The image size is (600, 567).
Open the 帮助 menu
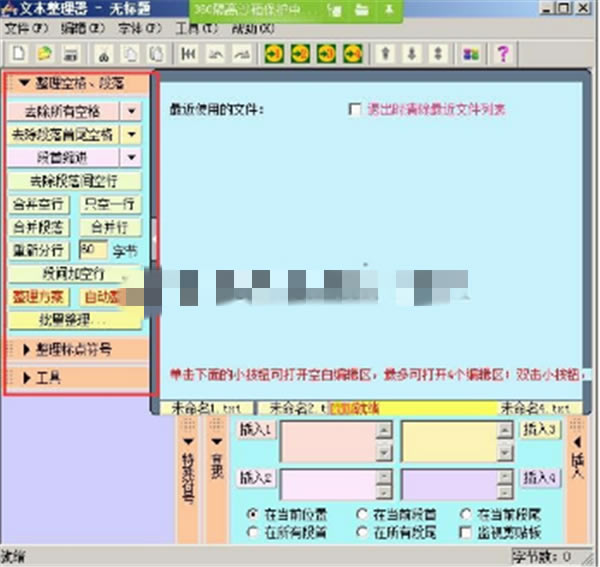(x=253, y=28)
